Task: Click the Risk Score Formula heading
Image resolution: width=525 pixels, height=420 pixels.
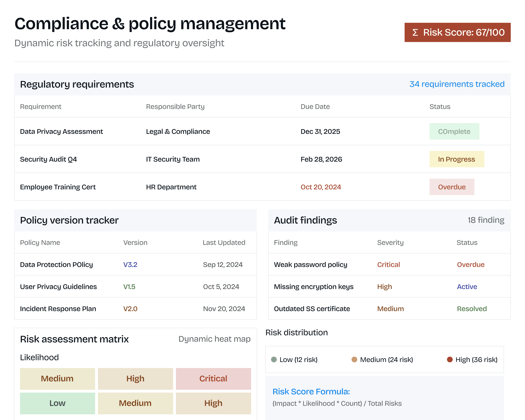Action: (x=311, y=392)
